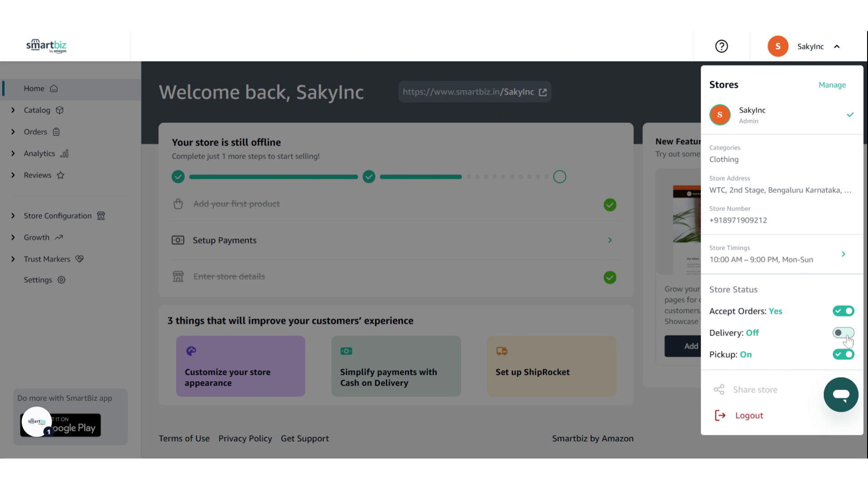Click the Google Play badge

(61, 425)
